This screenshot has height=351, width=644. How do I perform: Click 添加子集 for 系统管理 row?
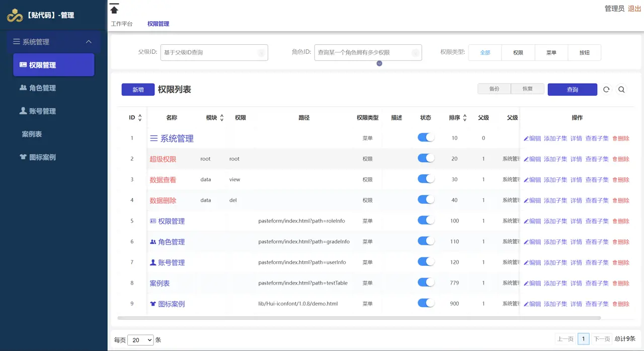(555, 138)
